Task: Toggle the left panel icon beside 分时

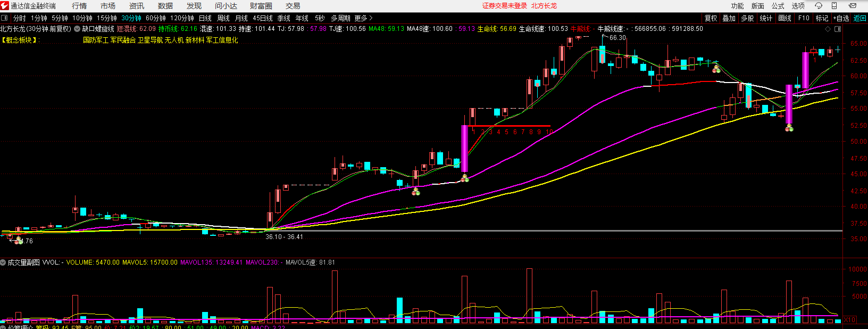Action: point(5,18)
